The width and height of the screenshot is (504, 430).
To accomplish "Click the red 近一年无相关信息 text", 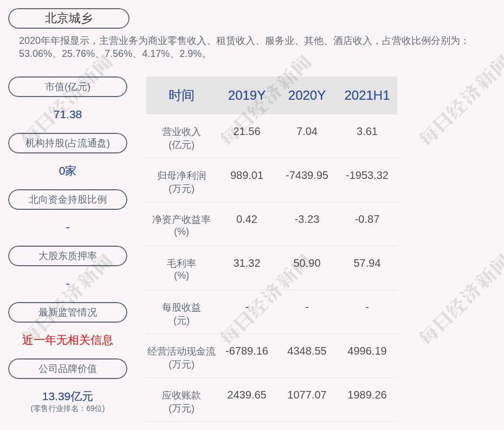I will [68, 340].
